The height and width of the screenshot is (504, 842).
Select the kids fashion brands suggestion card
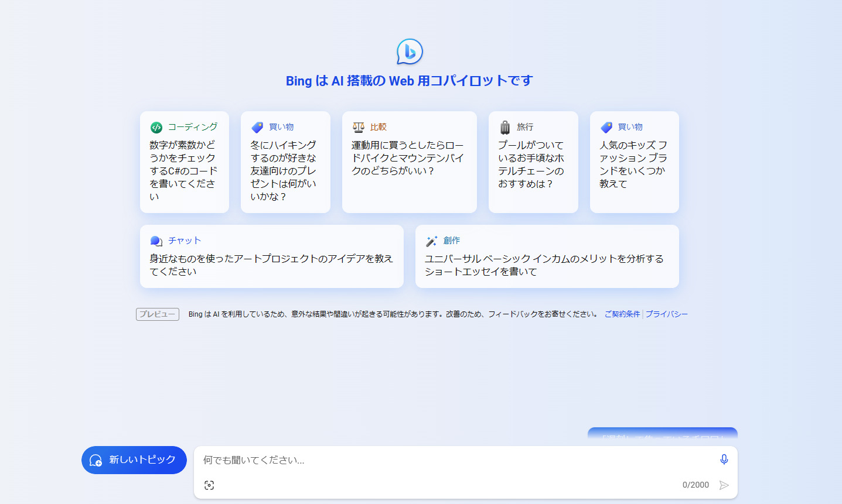click(x=635, y=162)
